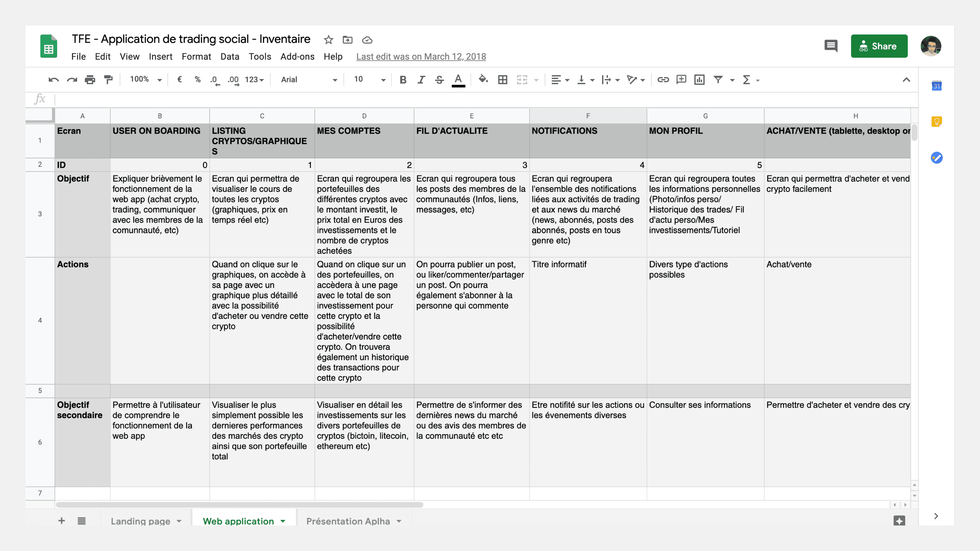Click the insert link icon
The width and height of the screenshot is (980, 551).
[x=663, y=80]
